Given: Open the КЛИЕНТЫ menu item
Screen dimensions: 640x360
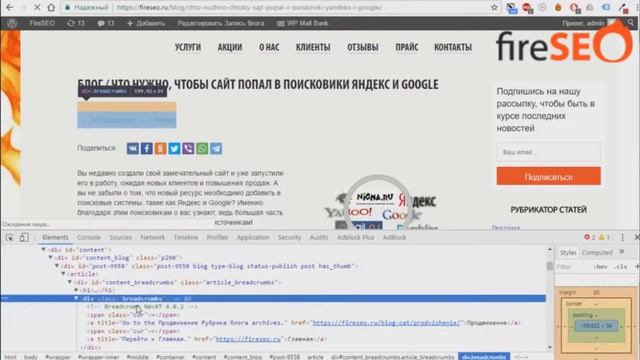Looking at the screenshot, I should [313, 47].
